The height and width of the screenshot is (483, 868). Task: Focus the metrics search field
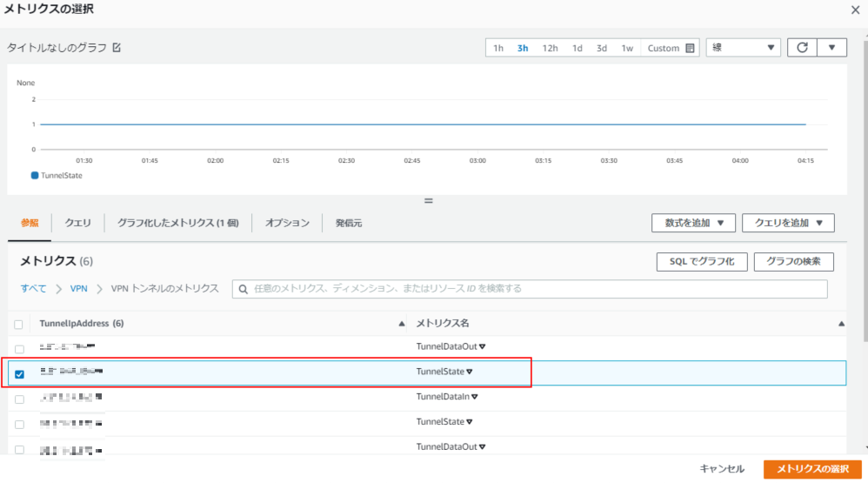pos(530,289)
